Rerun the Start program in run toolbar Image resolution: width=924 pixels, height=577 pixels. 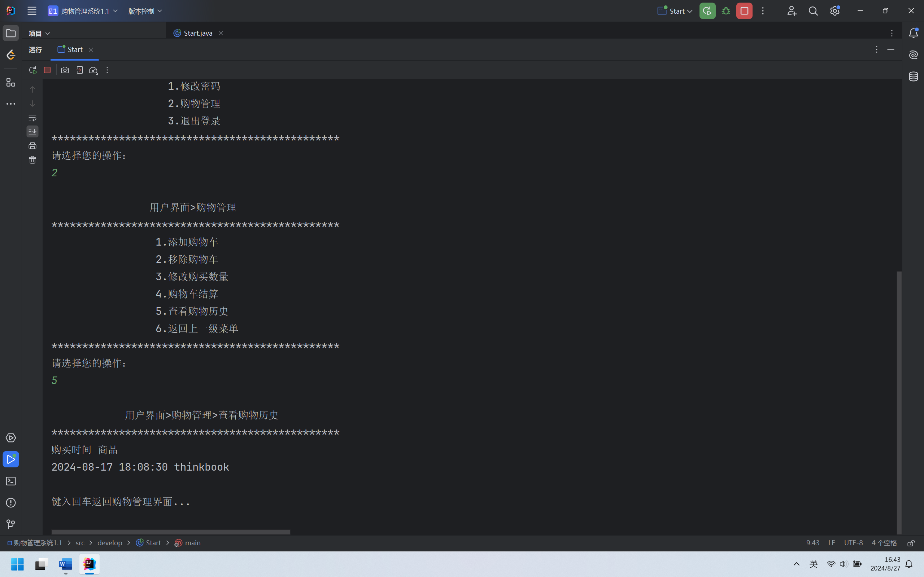(32, 70)
